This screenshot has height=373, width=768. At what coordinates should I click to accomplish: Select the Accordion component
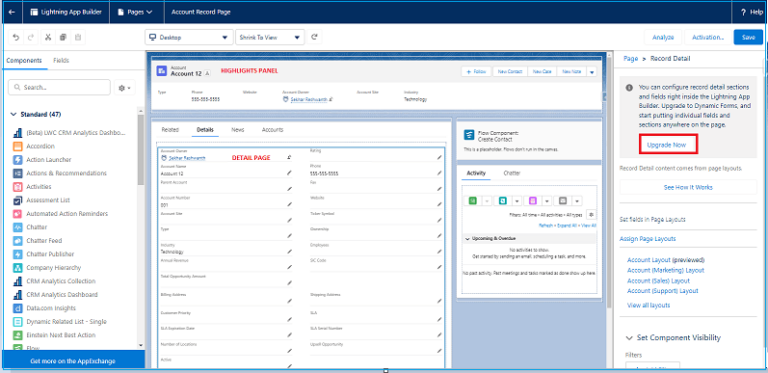[x=34, y=146]
